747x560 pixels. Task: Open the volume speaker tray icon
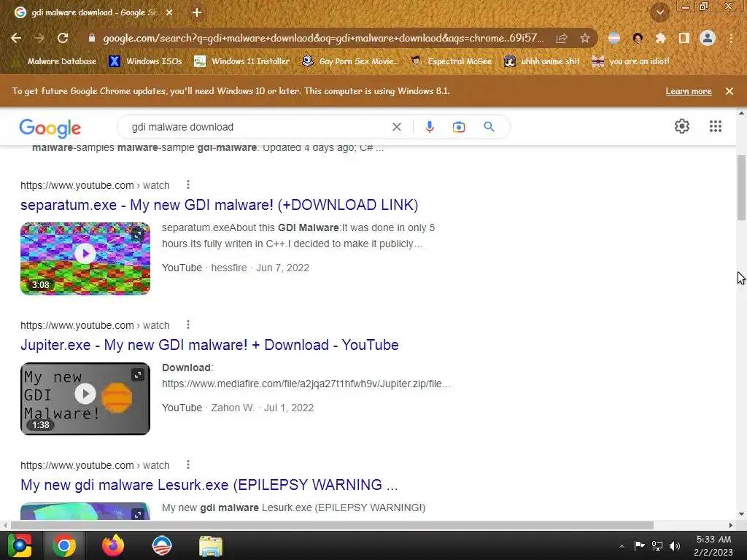[675, 545]
